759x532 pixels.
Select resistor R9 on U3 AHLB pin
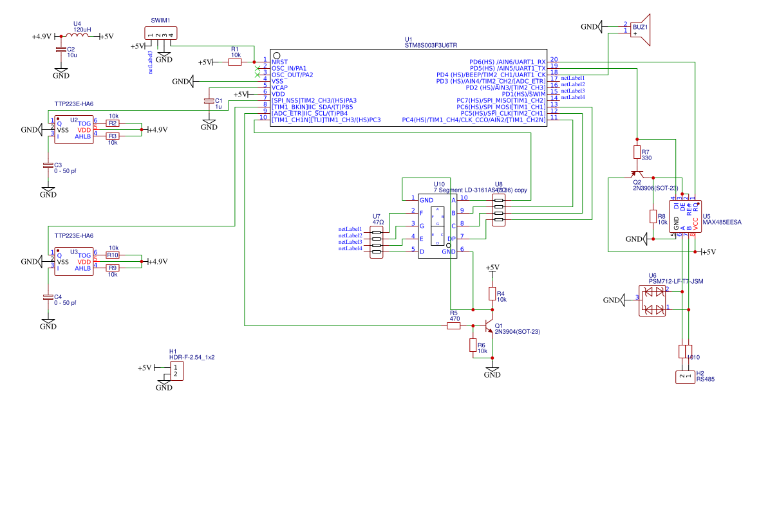[112, 268]
